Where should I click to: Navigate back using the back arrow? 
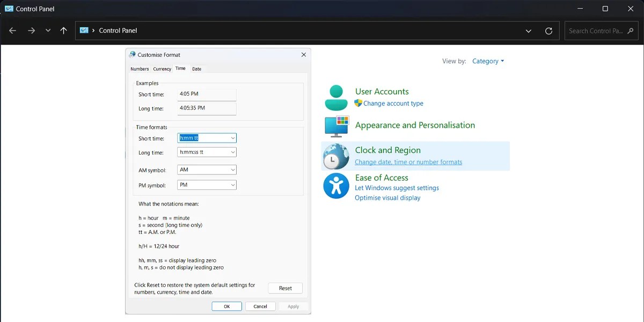coord(12,31)
